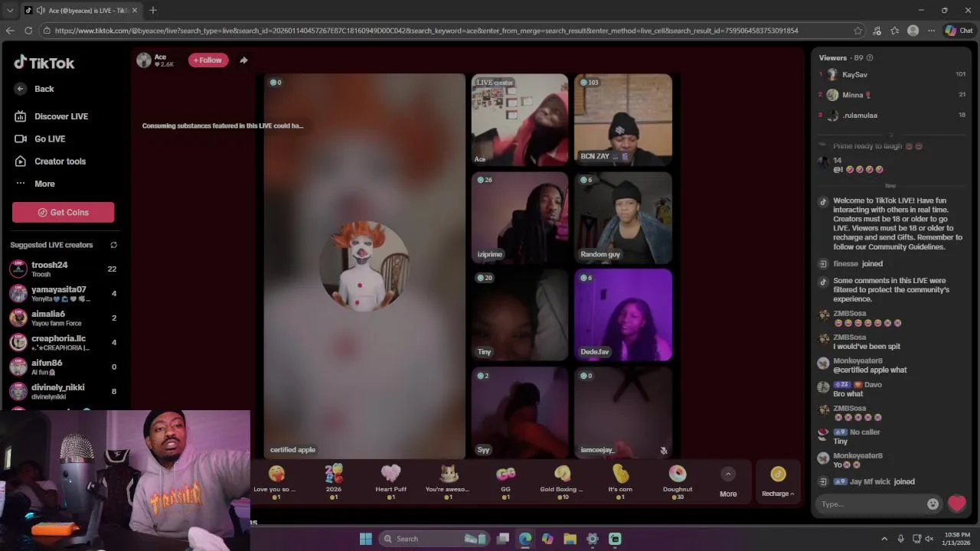980x551 pixels.
Task: Expand more gifts with the More arrow
Action: [x=728, y=474]
